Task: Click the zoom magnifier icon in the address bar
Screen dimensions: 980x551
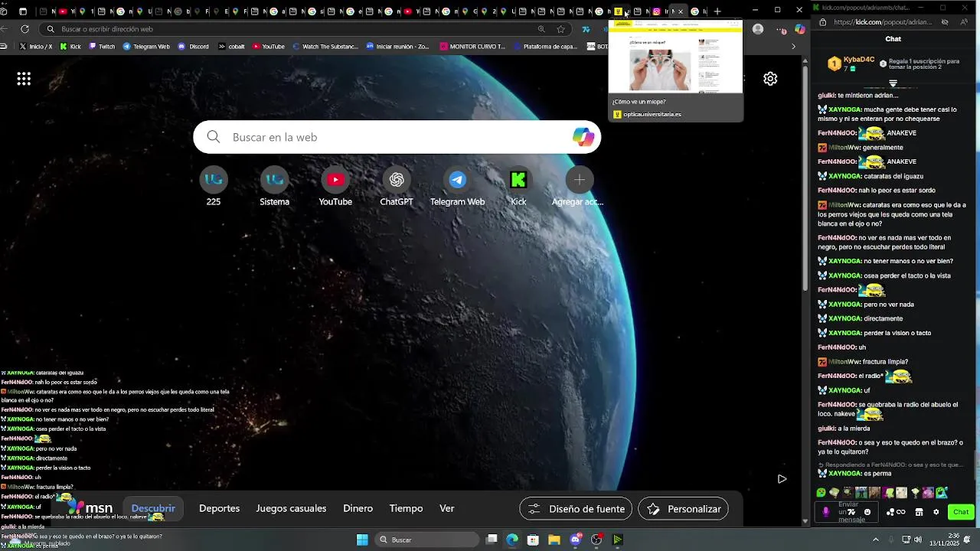Action: coord(541,29)
